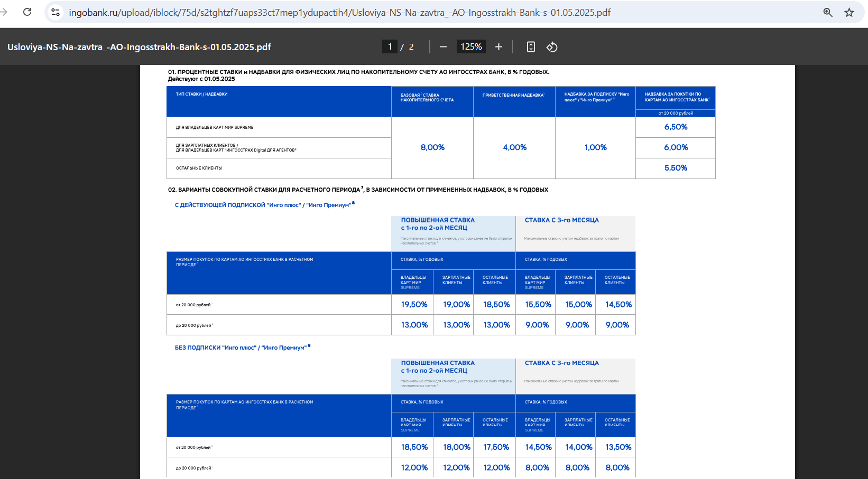Click the PDF page number field
Screen dimensions: 868x479
pyautogui.click(x=390, y=47)
